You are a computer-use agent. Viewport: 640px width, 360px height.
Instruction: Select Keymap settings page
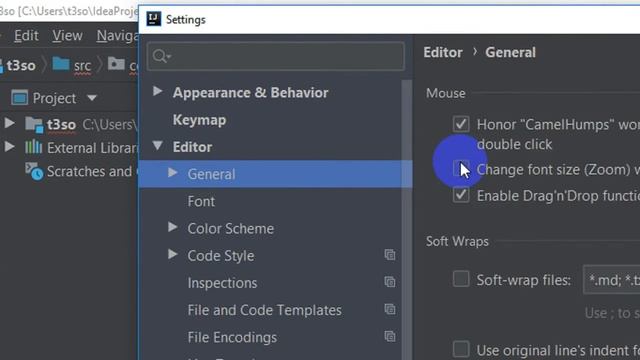click(x=199, y=120)
